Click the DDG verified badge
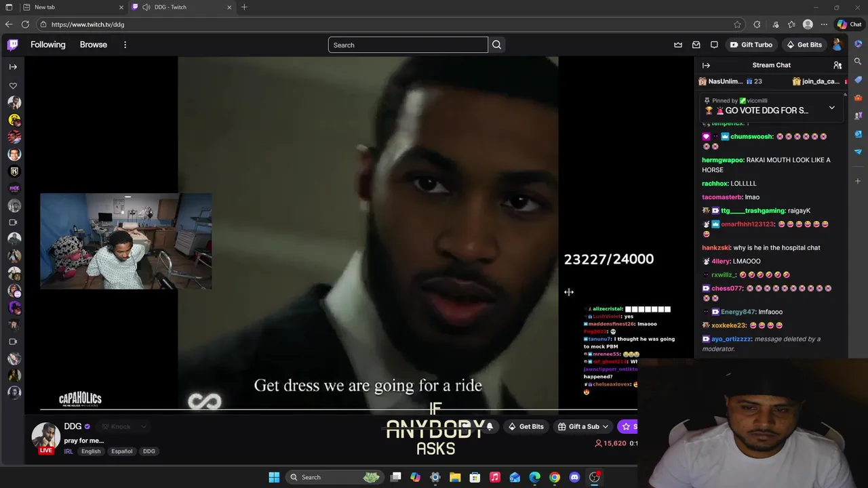The height and width of the screenshot is (488, 868). (x=87, y=427)
